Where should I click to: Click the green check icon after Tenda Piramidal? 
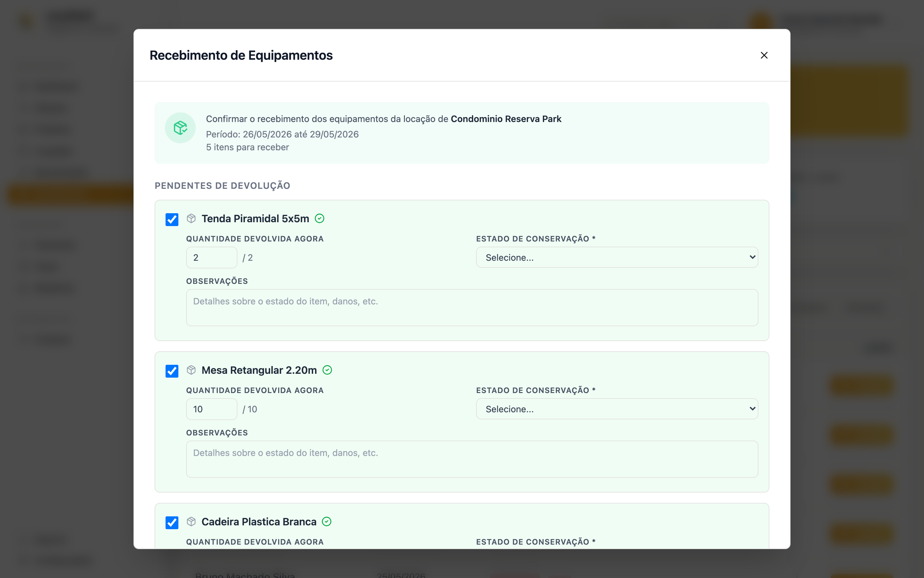320,219
